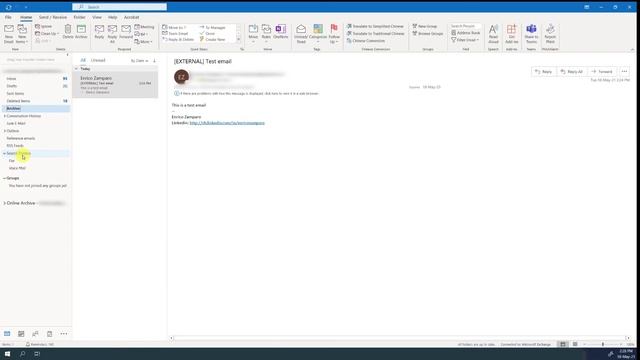
Task: Select the Reply & Delete quick step
Action: click(x=178, y=40)
